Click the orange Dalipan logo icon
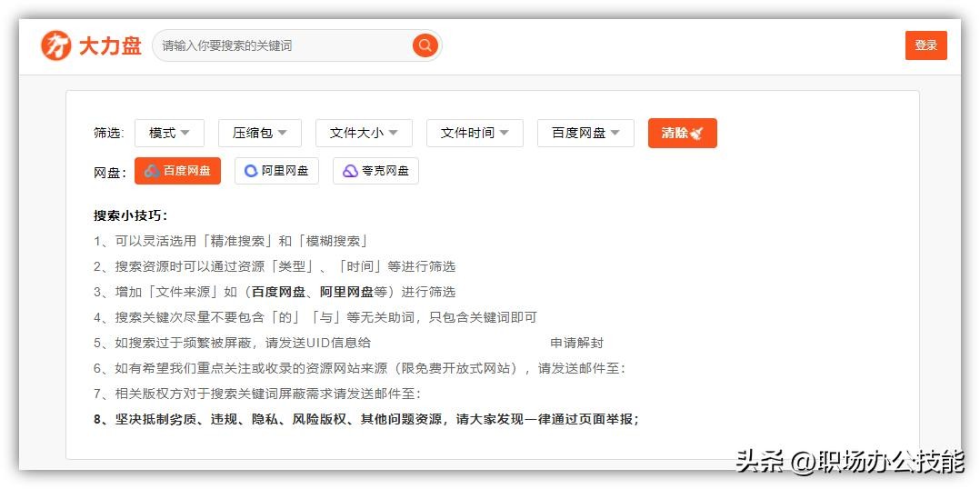 click(x=55, y=45)
